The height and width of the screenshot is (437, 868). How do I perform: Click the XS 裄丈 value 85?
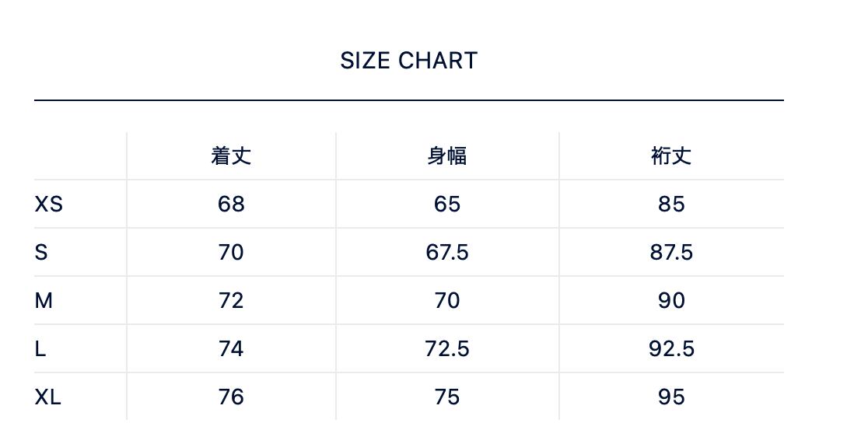[671, 205]
